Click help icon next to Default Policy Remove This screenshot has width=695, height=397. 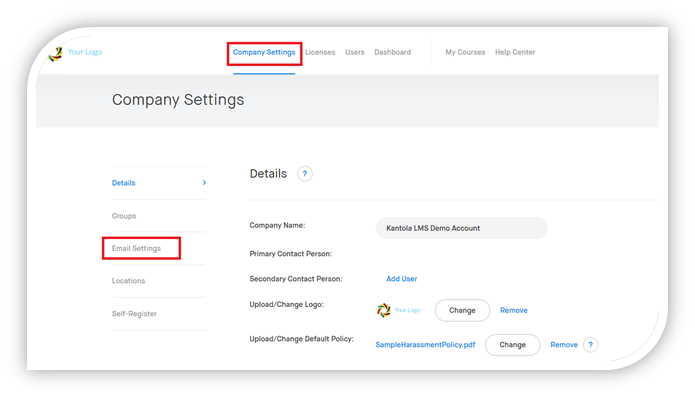click(x=590, y=345)
